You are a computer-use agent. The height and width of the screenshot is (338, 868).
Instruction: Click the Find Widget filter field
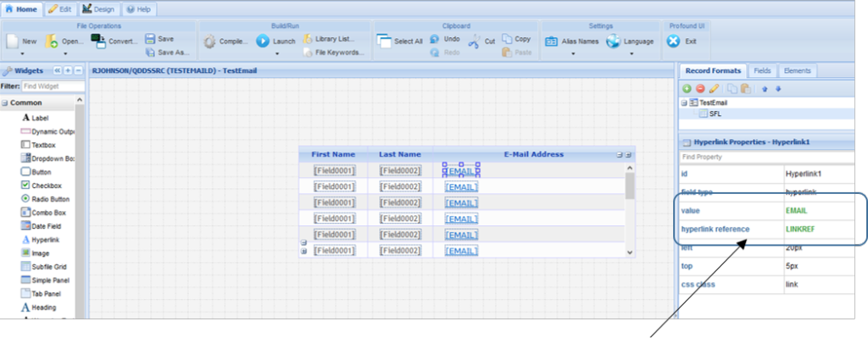[53, 86]
